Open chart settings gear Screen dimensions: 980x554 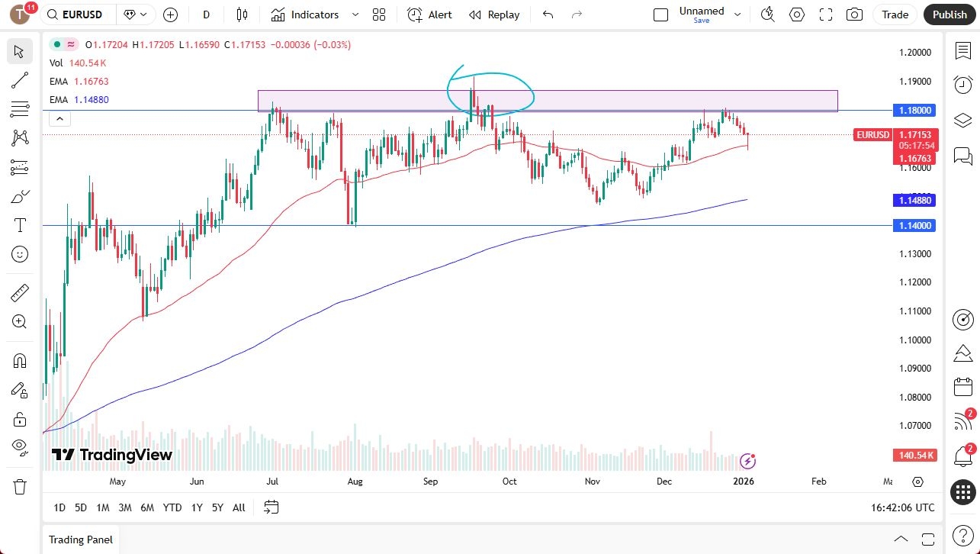point(796,14)
